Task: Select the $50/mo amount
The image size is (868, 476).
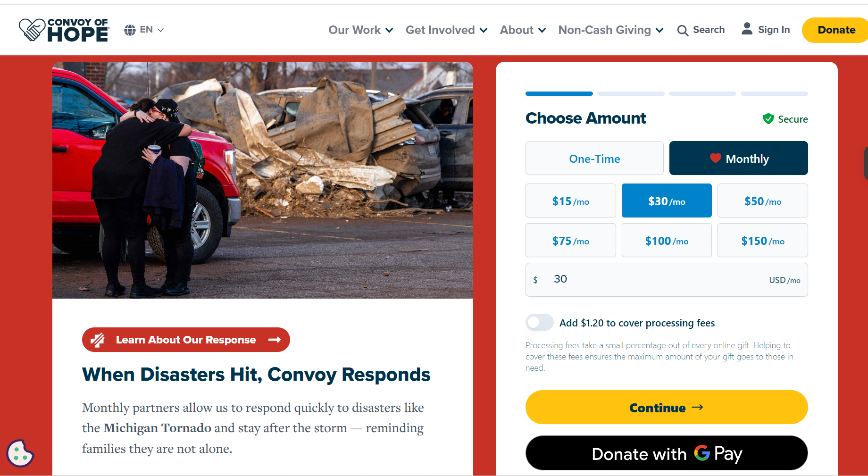Action: click(x=762, y=200)
